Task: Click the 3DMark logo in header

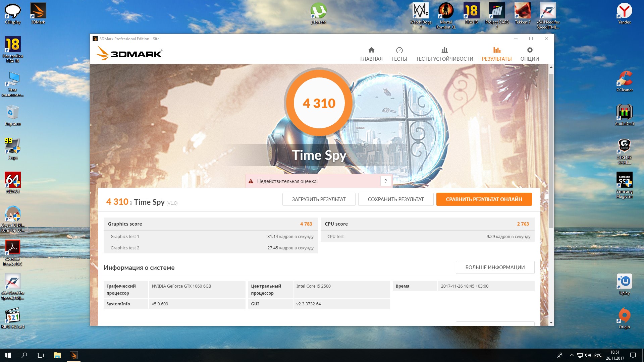Action: [x=129, y=54]
